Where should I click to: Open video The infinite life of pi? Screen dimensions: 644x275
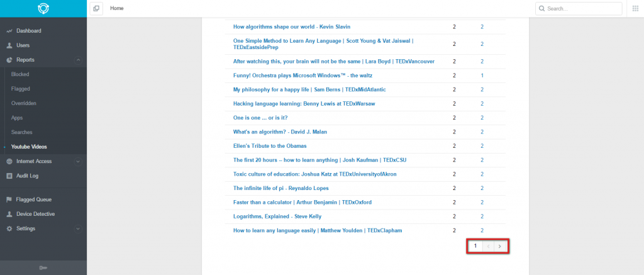click(281, 188)
